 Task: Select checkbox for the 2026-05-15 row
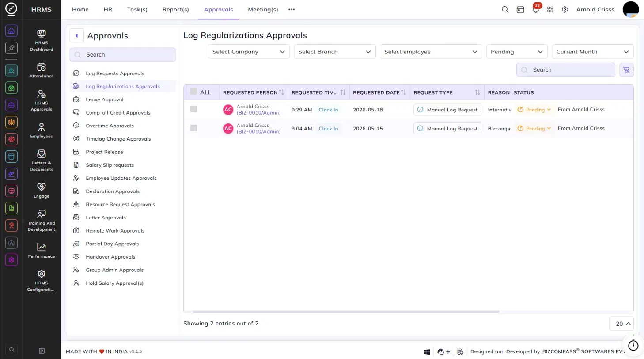pyautogui.click(x=193, y=128)
